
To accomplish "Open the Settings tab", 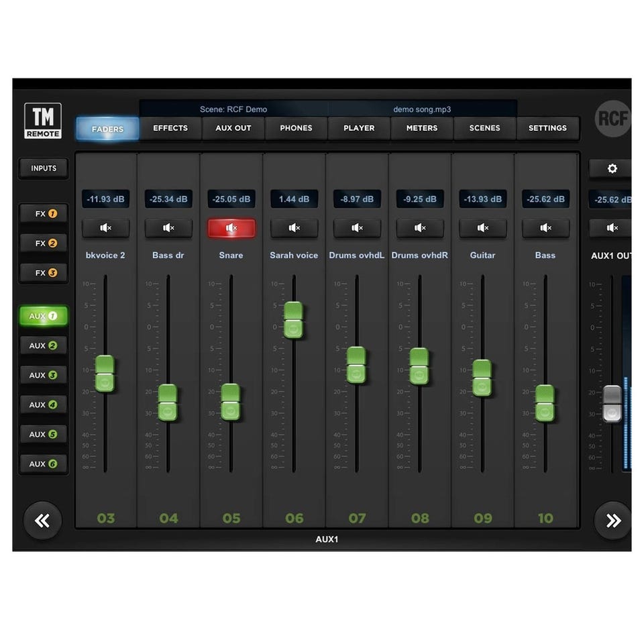I will pos(547,128).
